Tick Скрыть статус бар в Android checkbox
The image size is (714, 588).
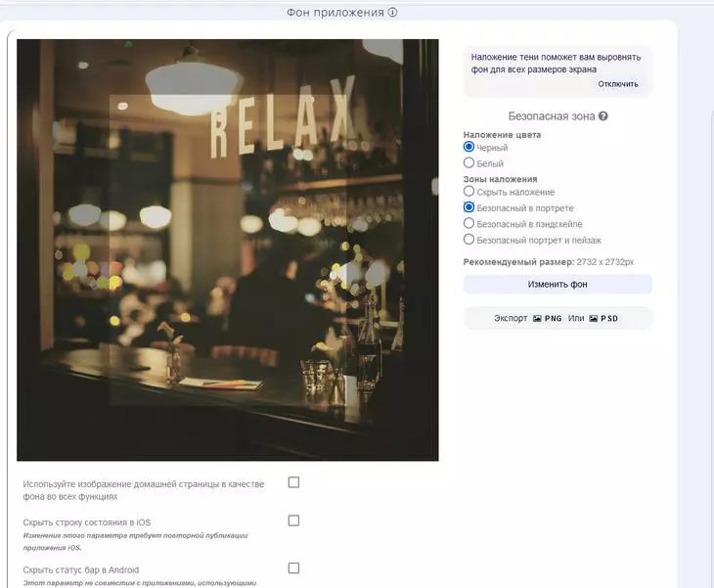click(293, 568)
